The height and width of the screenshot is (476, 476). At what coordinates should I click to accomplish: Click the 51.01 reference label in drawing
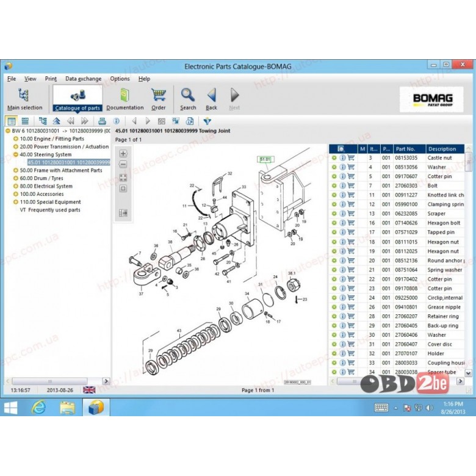[265, 159]
